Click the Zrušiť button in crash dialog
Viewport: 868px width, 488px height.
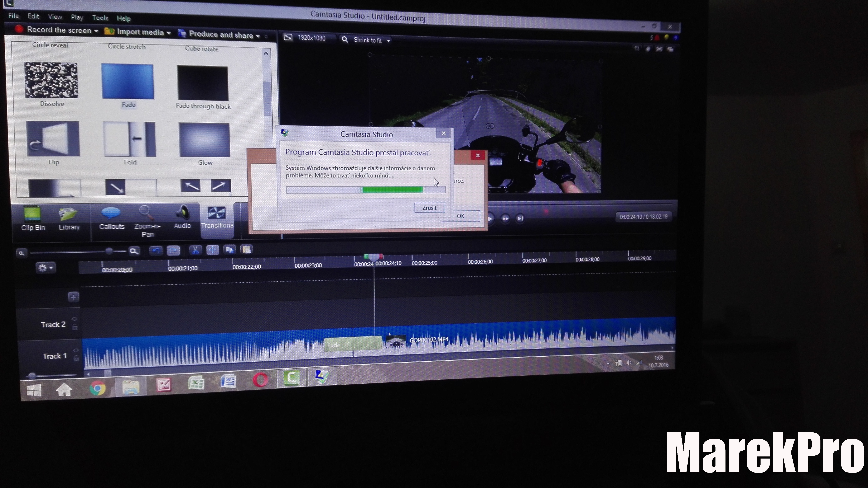pyautogui.click(x=430, y=208)
